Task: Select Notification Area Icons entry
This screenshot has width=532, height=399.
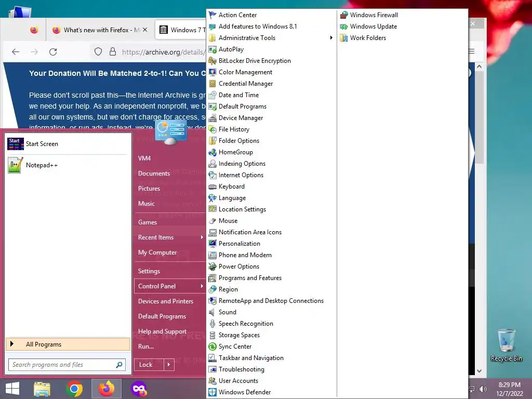Action: click(250, 232)
